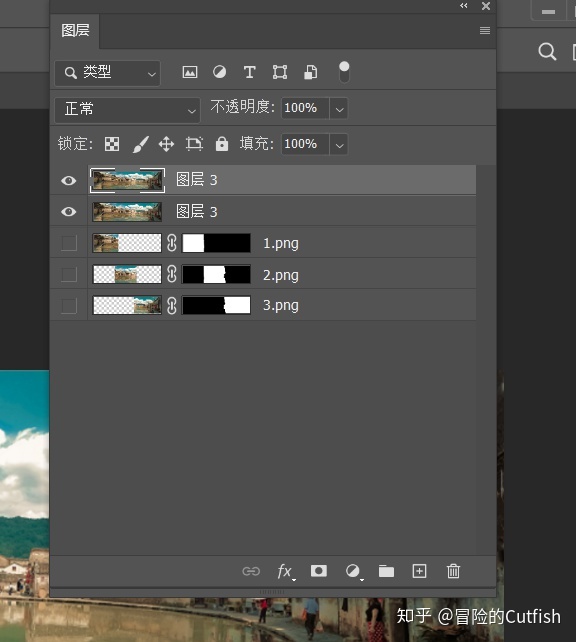This screenshot has width=576, height=642.
Task: Delete layer with trash icon
Action: (453, 571)
